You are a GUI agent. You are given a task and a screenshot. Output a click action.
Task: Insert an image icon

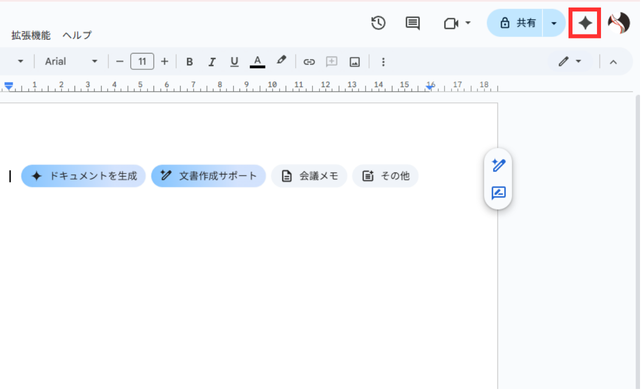coord(354,62)
